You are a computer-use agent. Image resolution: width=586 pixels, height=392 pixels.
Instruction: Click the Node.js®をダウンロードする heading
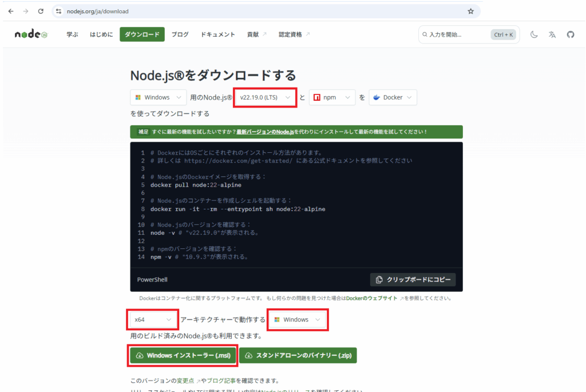[213, 75]
